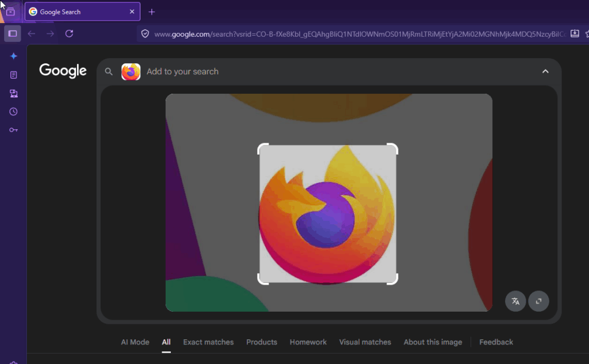Image resolution: width=589 pixels, height=364 pixels.
Task: Open the bookmarks sidebar icon
Action: (x=14, y=75)
